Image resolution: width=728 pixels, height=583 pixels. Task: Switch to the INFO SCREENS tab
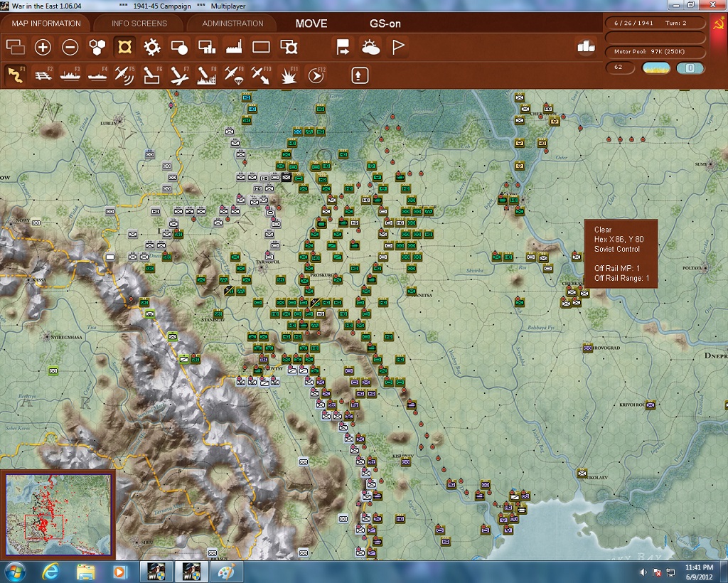point(139,23)
